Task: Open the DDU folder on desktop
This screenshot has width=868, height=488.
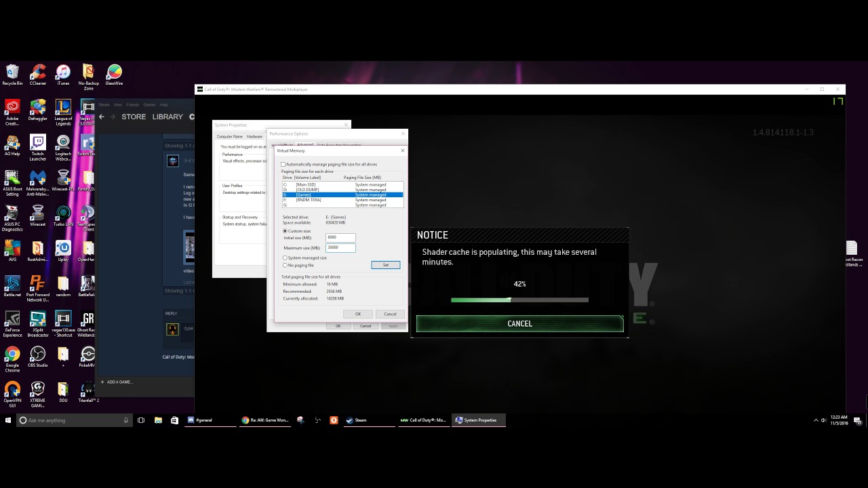Action: [63, 392]
